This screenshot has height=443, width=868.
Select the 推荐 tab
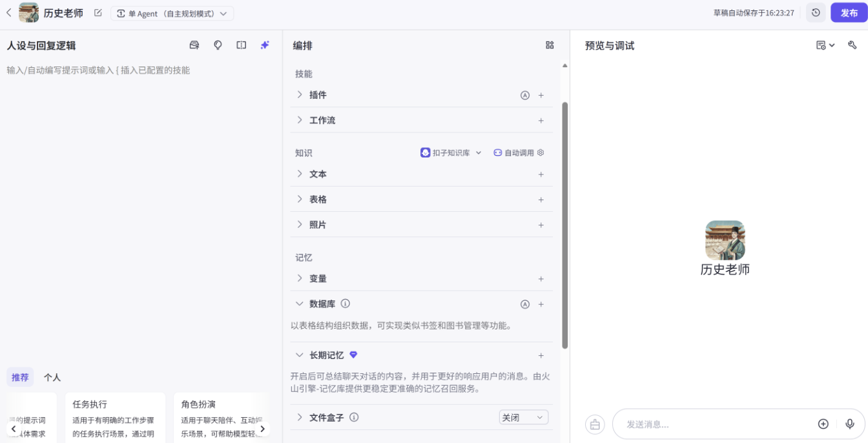tap(20, 377)
